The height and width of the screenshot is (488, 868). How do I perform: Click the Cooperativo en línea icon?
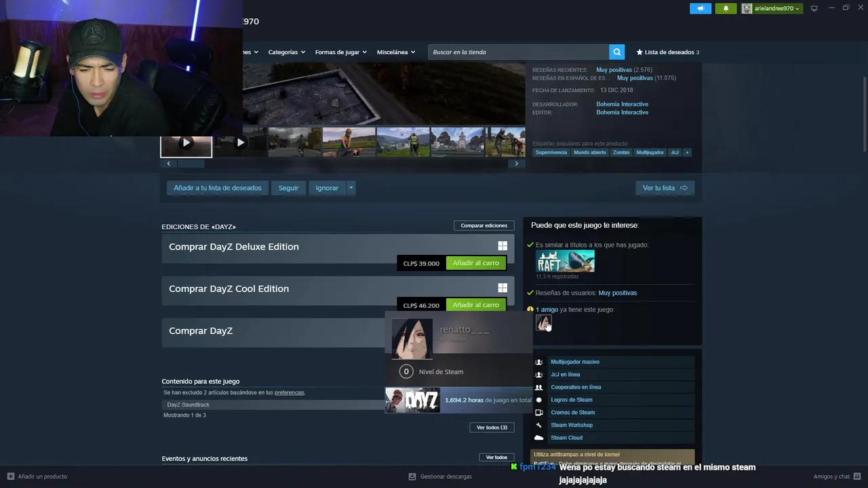[538, 388]
